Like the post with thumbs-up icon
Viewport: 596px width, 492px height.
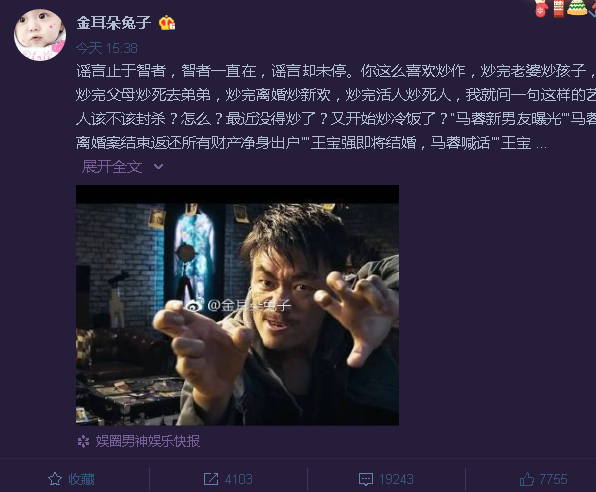(526, 479)
